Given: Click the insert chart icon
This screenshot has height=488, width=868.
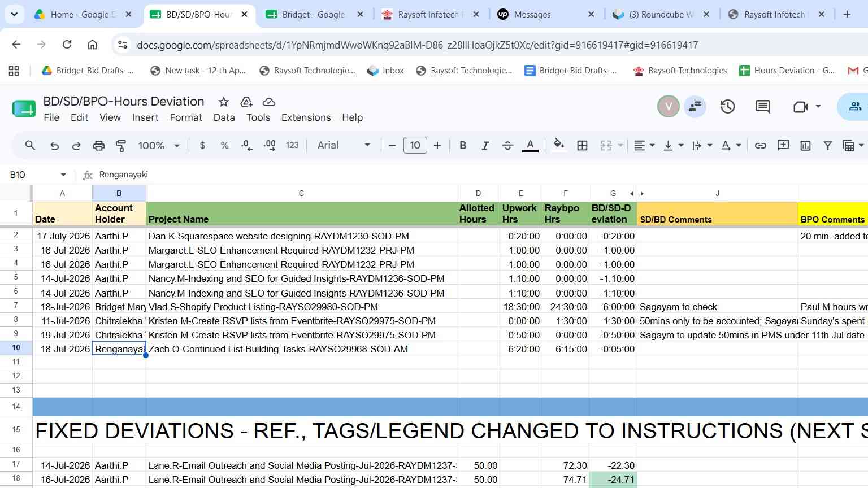Looking at the screenshot, I should [806, 145].
